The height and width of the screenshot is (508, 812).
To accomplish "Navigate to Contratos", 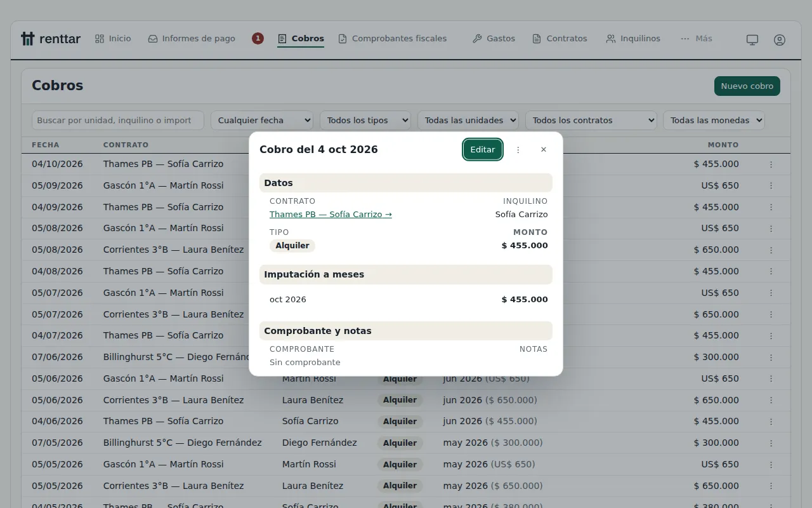I will [560, 39].
